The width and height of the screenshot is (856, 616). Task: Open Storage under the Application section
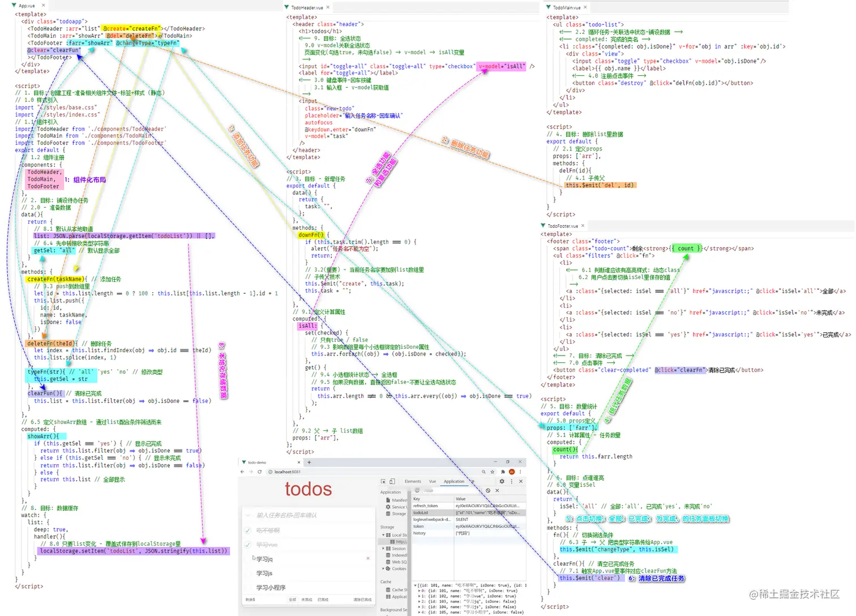click(396, 514)
